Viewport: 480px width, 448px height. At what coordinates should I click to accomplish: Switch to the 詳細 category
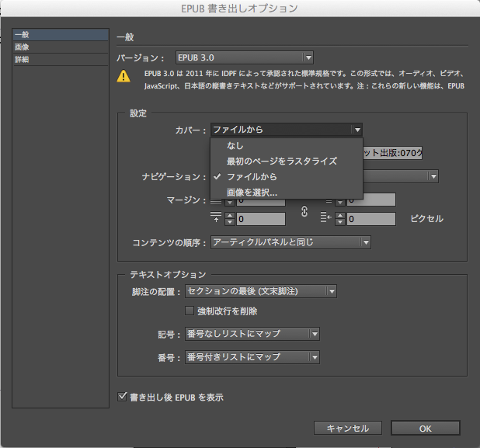[x=61, y=59]
